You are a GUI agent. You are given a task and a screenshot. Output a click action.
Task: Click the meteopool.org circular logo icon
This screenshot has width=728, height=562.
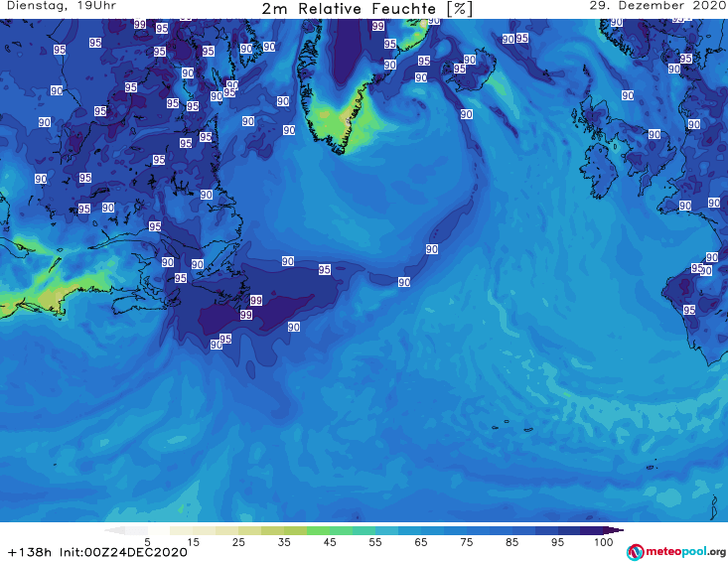point(635,552)
